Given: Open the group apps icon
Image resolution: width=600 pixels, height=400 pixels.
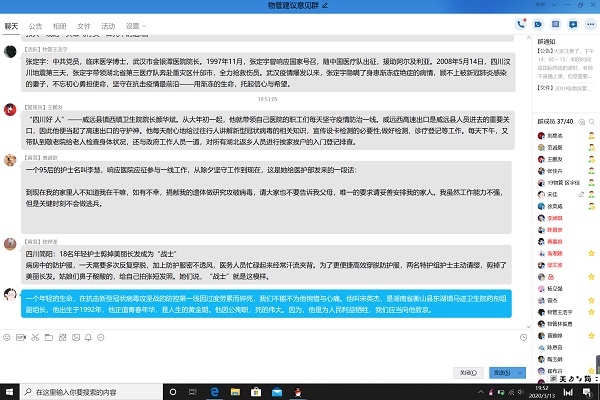Looking at the screenshot, I should (62, 337).
